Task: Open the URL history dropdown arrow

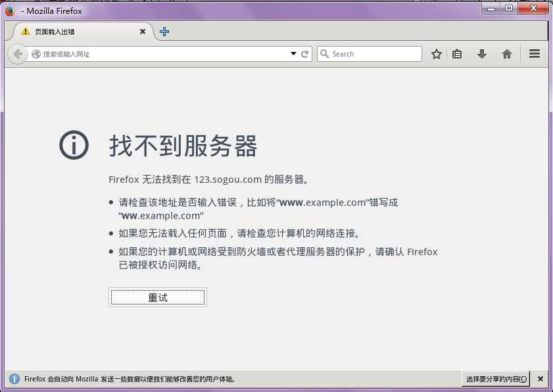Action: [x=293, y=54]
